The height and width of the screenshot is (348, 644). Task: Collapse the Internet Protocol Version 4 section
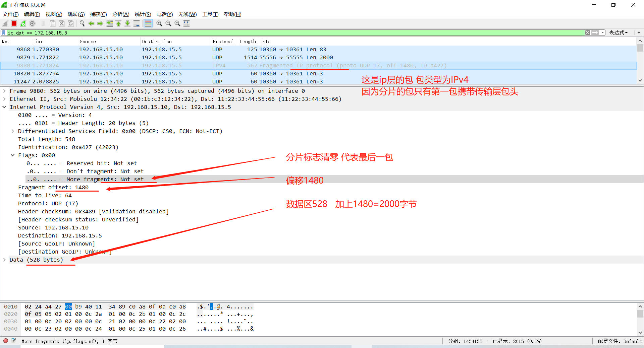click(4, 107)
